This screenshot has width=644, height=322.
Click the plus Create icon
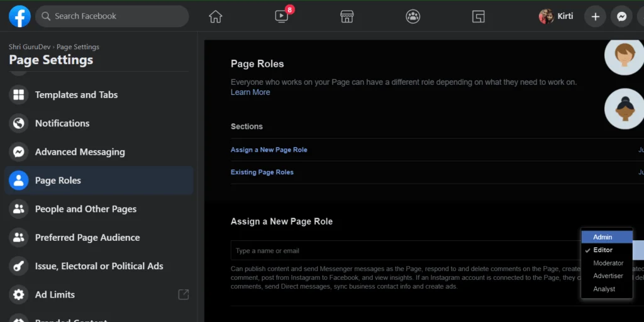click(595, 16)
